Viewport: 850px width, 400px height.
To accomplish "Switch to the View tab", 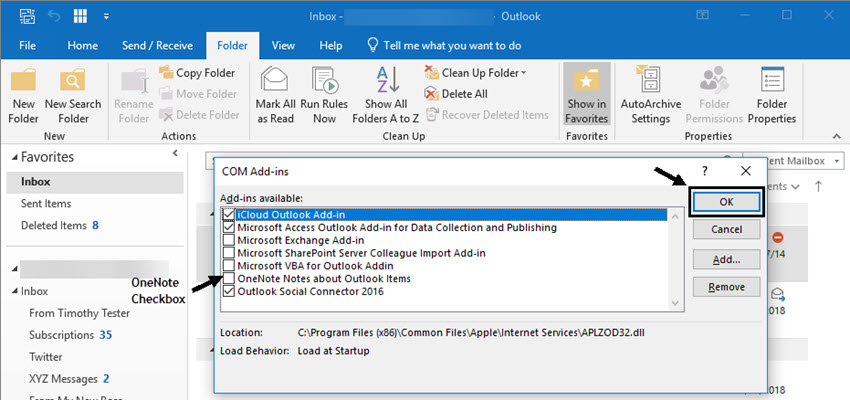I will click(283, 46).
